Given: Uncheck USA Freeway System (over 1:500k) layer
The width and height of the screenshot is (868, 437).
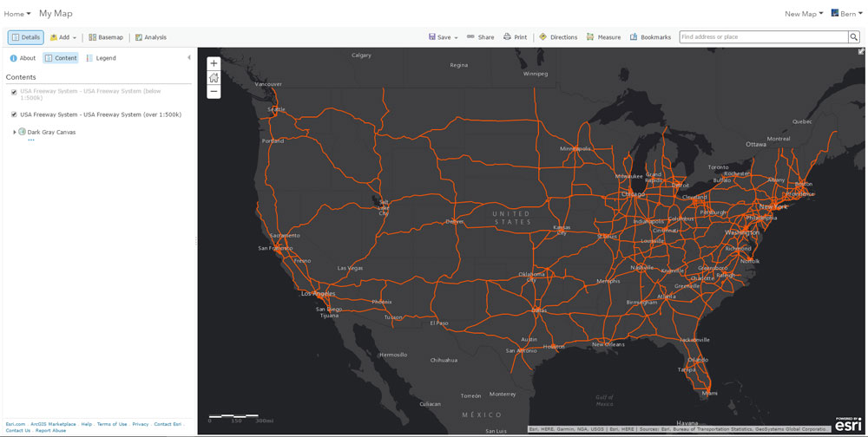Looking at the screenshot, I should 14,114.
